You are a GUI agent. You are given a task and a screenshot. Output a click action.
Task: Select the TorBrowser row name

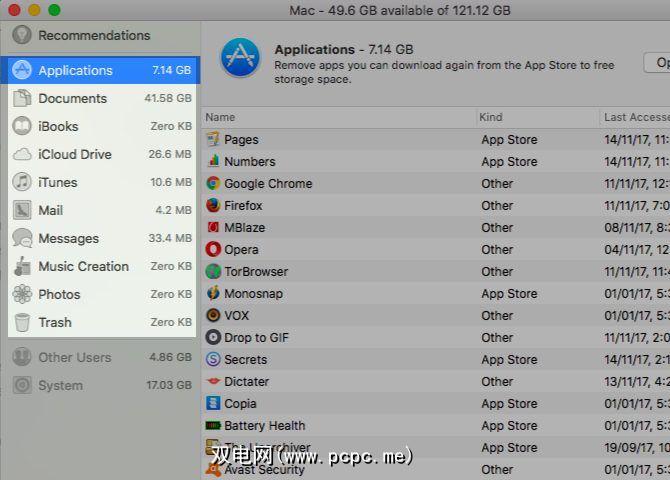pyautogui.click(x=256, y=272)
